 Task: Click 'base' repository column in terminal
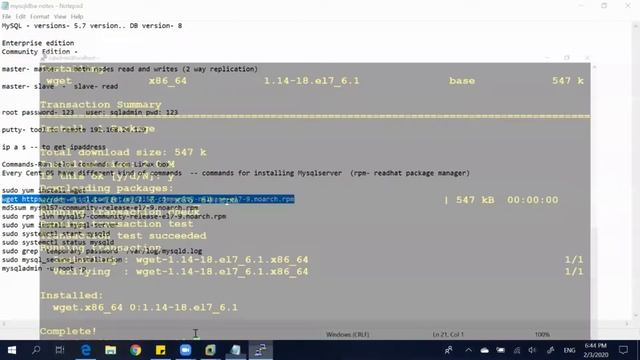coord(462,81)
